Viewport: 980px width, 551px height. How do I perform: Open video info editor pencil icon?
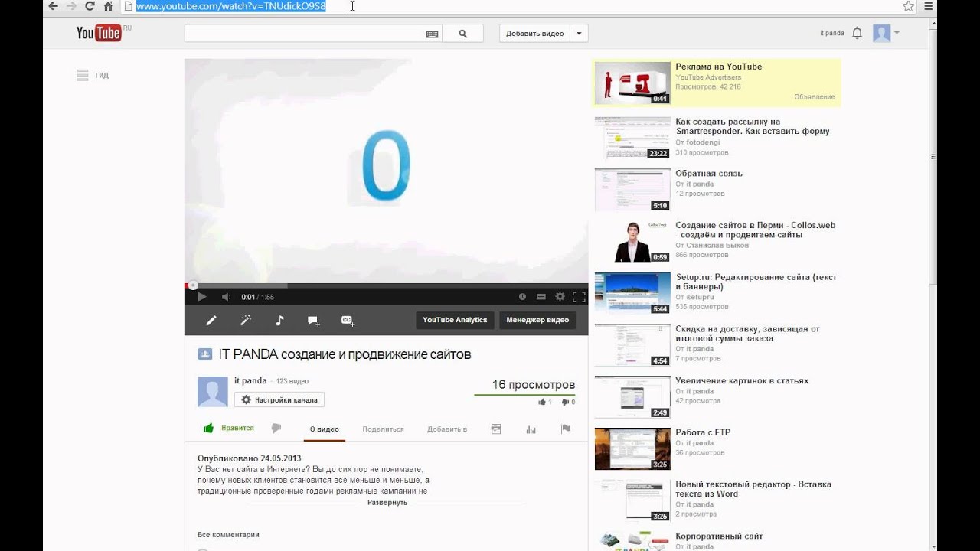(x=211, y=321)
